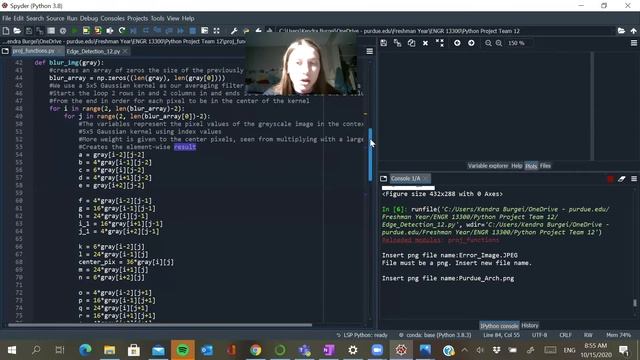Select the IPython console tab
This screenshot has width=640, height=360.
[499, 325]
